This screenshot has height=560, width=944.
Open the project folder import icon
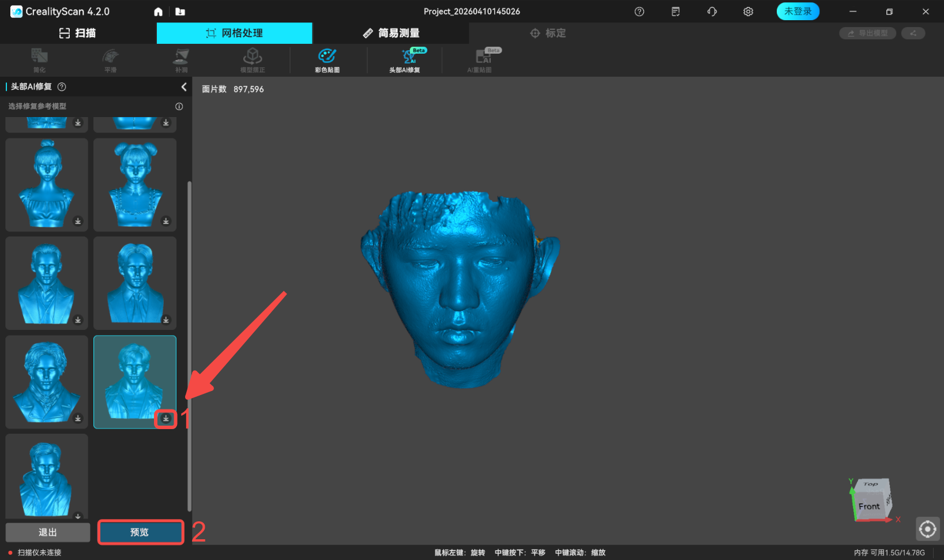pyautogui.click(x=180, y=12)
